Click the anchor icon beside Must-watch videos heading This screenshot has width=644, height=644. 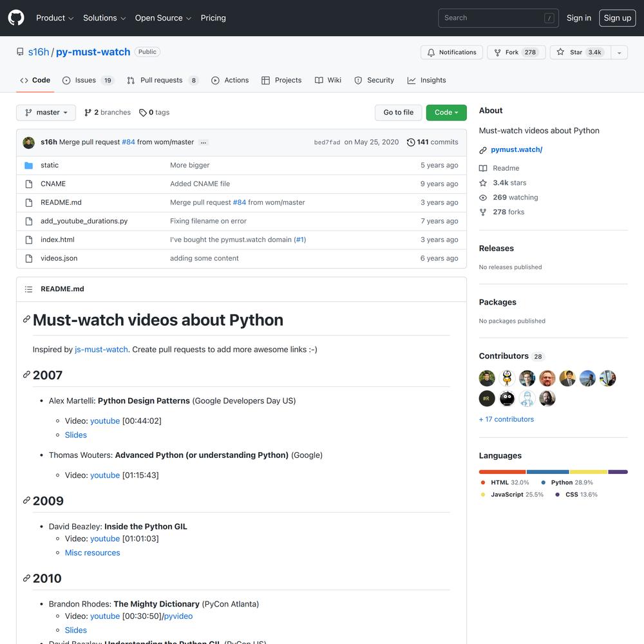click(x=26, y=319)
